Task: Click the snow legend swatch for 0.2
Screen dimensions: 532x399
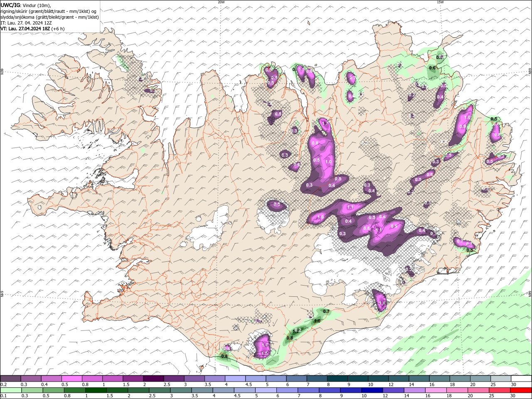Action: (10, 378)
